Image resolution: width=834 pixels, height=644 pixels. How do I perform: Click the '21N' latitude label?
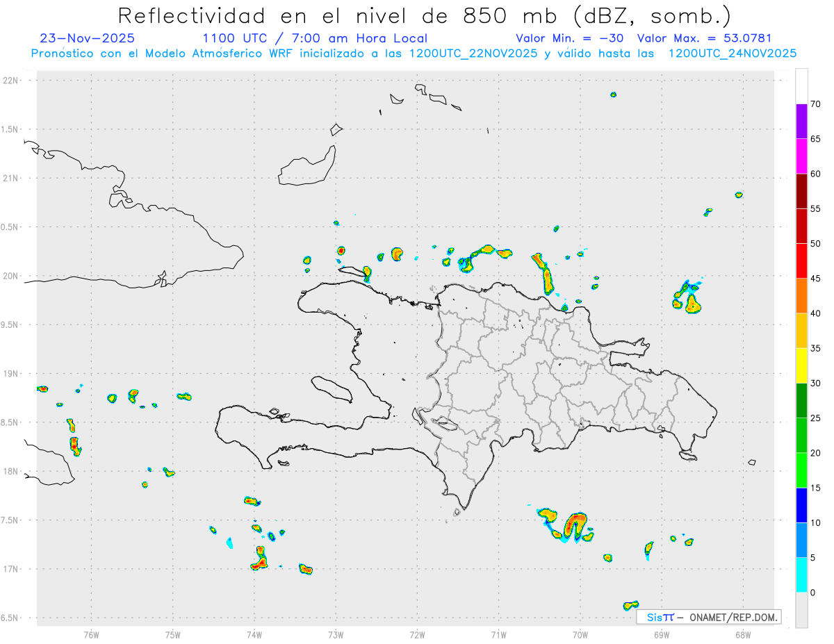pyautogui.click(x=11, y=179)
